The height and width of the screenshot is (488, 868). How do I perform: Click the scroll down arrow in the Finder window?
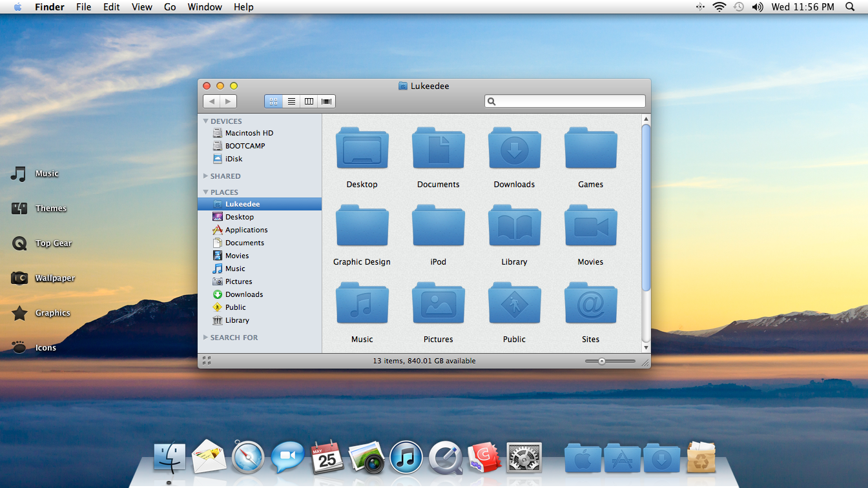[x=646, y=347]
